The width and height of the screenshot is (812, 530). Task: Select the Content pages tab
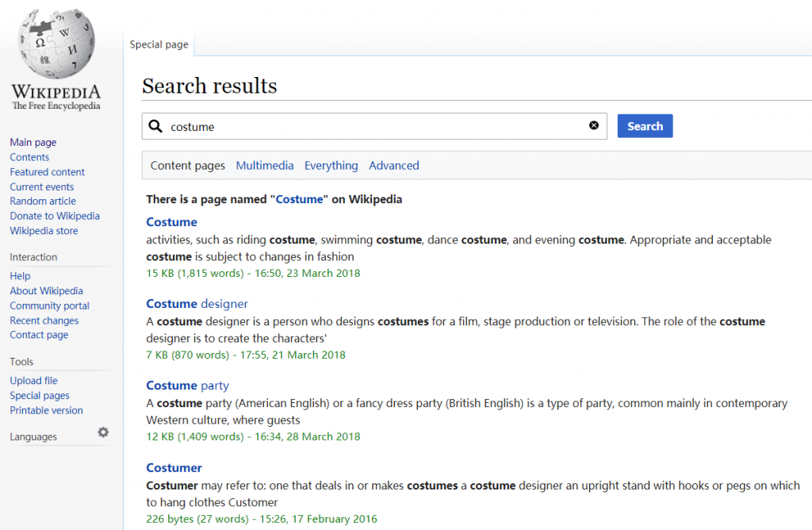(x=188, y=166)
